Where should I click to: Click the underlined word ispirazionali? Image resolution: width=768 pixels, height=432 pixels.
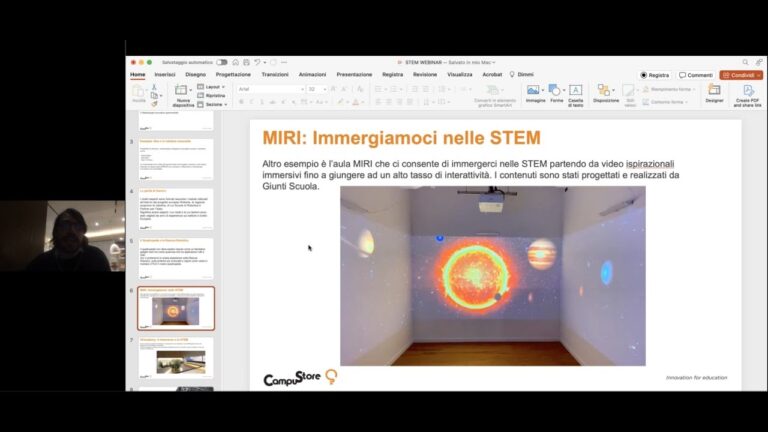(650, 164)
